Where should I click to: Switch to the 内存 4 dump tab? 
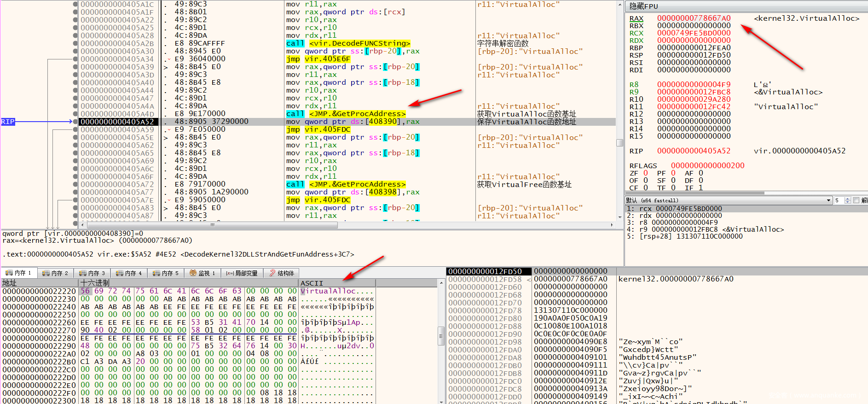pos(129,273)
